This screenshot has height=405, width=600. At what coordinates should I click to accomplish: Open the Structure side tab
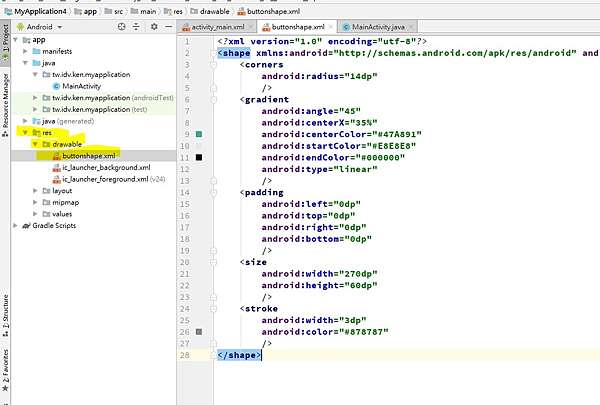pyautogui.click(x=5, y=316)
